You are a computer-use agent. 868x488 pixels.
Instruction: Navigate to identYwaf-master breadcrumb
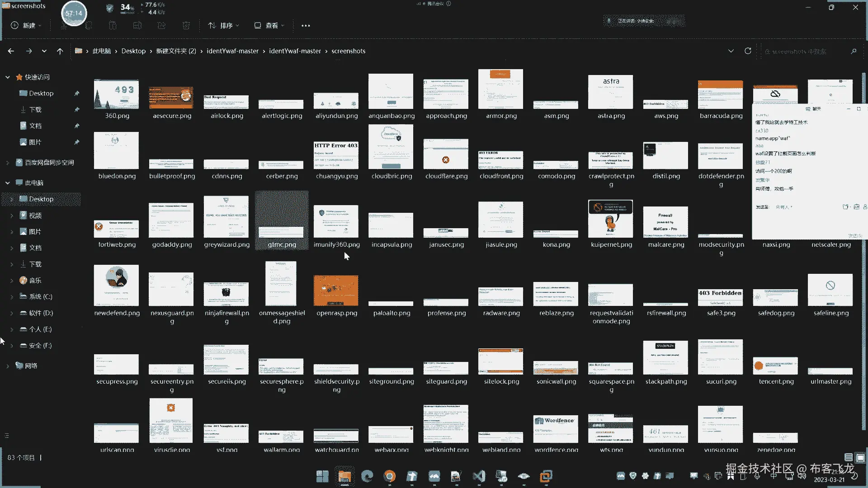(x=232, y=51)
